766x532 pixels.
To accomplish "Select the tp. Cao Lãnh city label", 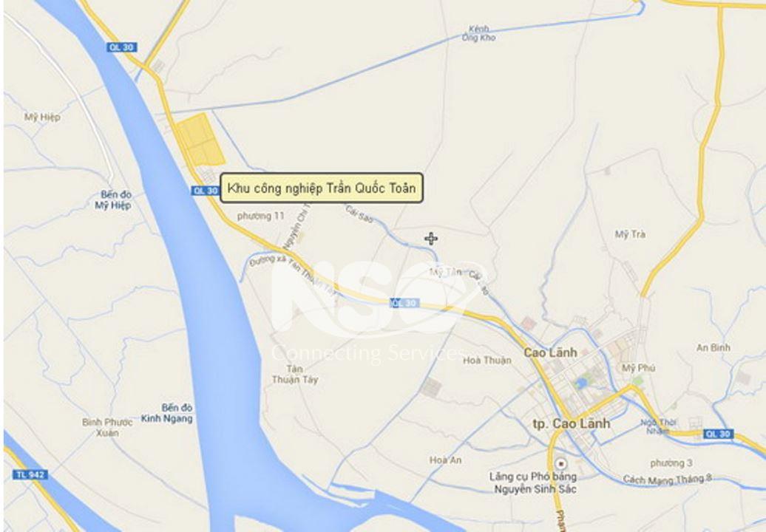I will [x=571, y=423].
